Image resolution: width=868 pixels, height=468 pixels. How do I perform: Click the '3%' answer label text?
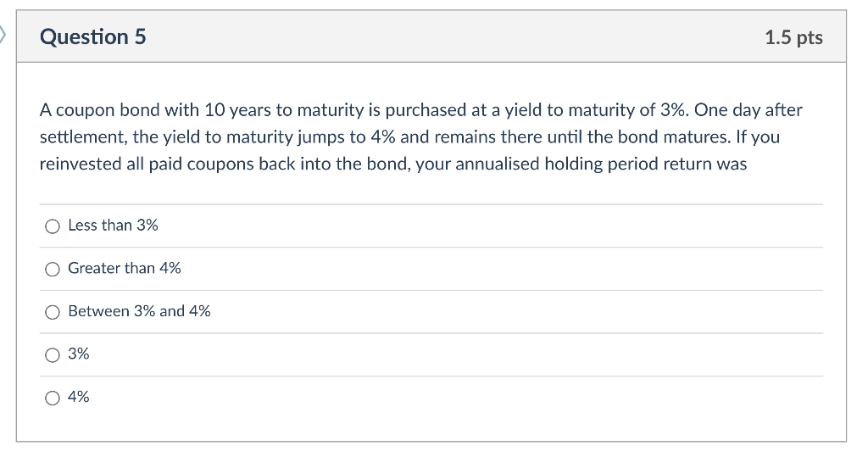(79, 354)
